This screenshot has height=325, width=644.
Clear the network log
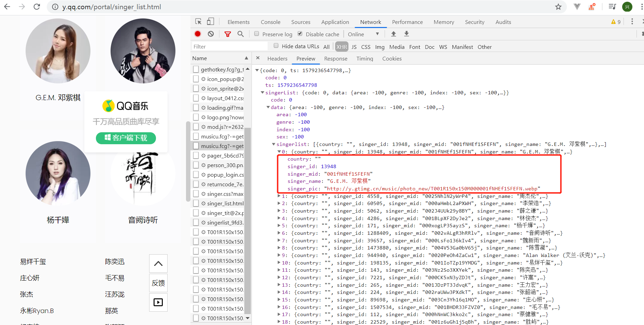pyautogui.click(x=211, y=34)
